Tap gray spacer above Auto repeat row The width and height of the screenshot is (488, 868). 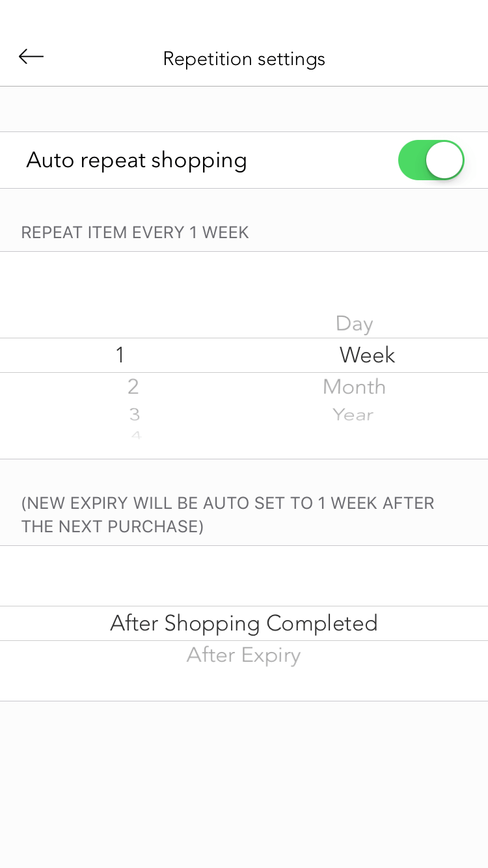[244, 109]
